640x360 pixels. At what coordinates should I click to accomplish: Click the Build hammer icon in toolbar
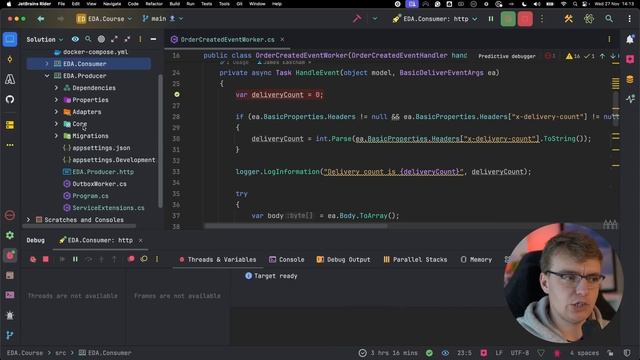point(357,19)
